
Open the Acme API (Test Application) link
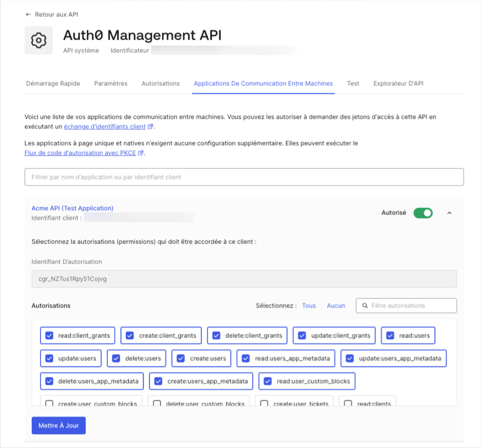[72, 208]
